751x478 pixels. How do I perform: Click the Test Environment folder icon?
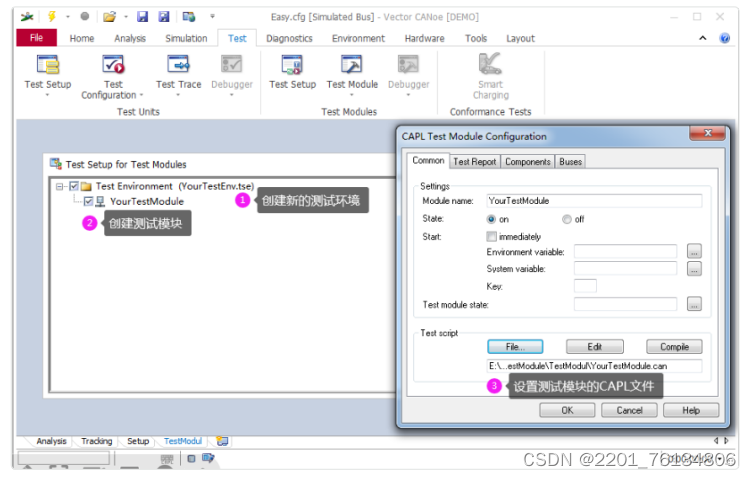click(86, 186)
